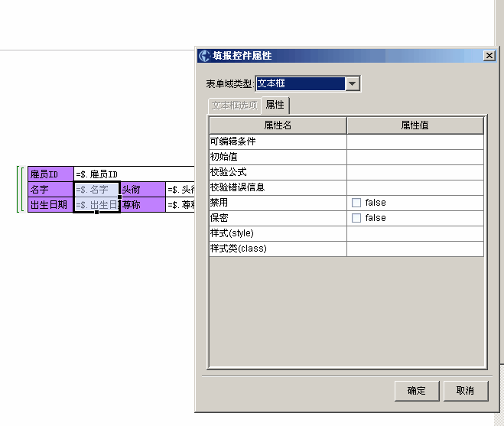The image size is (504, 426).
Task: Edit the 初始值 value cell
Action: click(415, 158)
